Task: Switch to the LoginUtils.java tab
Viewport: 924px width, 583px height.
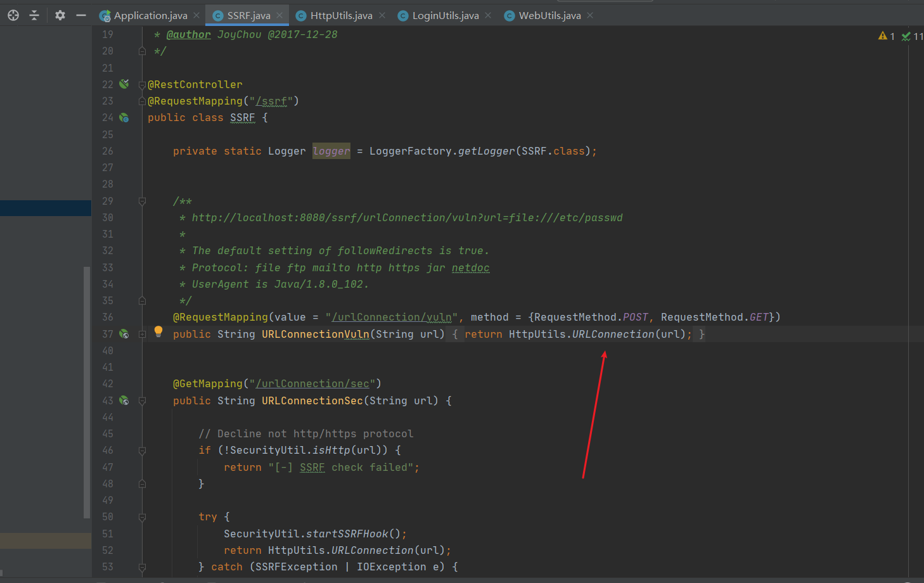Action: (x=446, y=15)
